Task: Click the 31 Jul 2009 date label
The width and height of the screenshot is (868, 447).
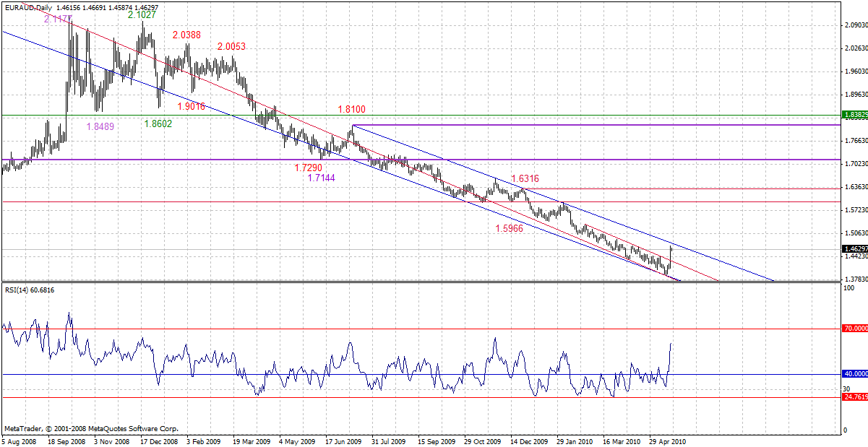Action: tap(388, 441)
